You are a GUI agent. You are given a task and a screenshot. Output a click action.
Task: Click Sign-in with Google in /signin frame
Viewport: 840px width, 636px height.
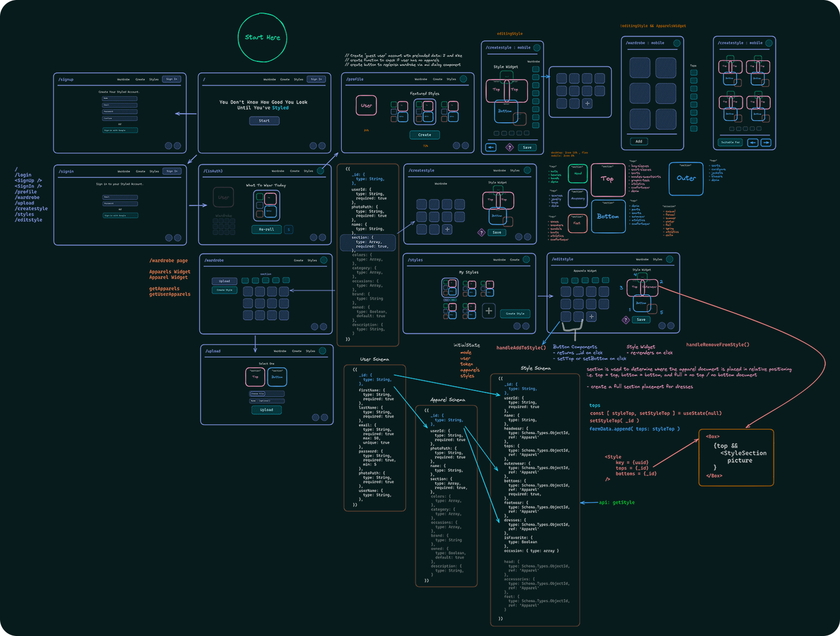click(x=120, y=215)
